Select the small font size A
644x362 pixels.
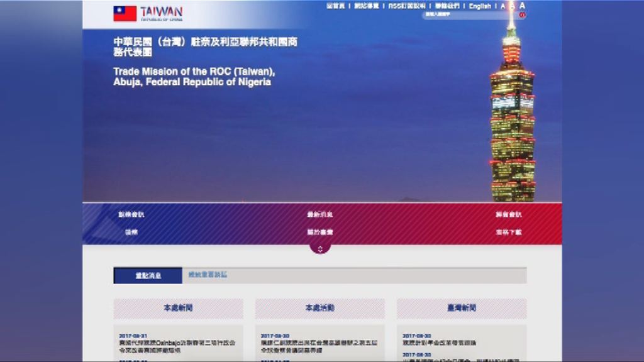[x=502, y=6]
